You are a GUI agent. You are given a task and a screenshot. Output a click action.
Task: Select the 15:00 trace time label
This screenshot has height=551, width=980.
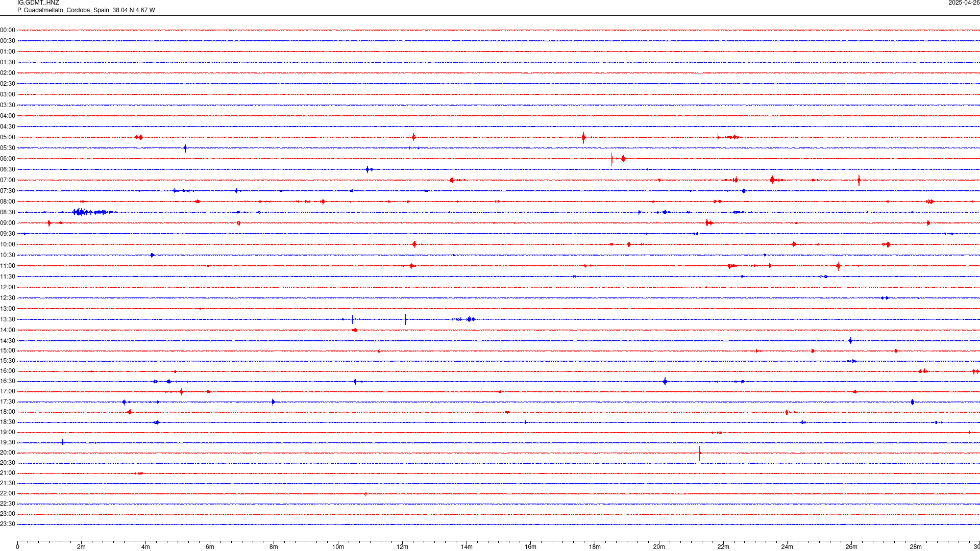click(8, 350)
